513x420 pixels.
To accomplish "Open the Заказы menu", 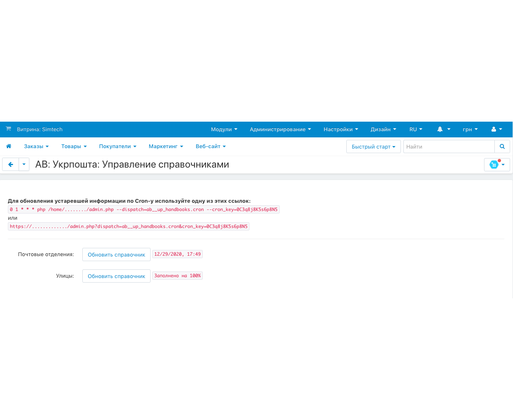I will click(x=36, y=146).
